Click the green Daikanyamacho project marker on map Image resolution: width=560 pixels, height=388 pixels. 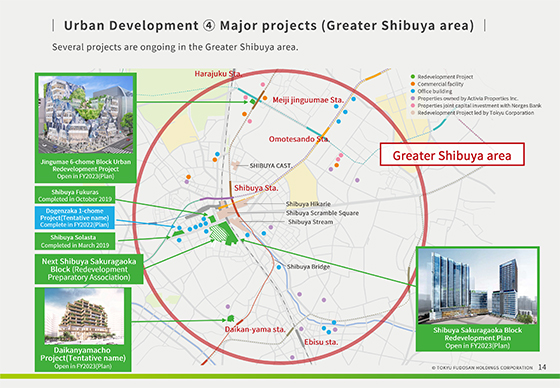click(230, 318)
